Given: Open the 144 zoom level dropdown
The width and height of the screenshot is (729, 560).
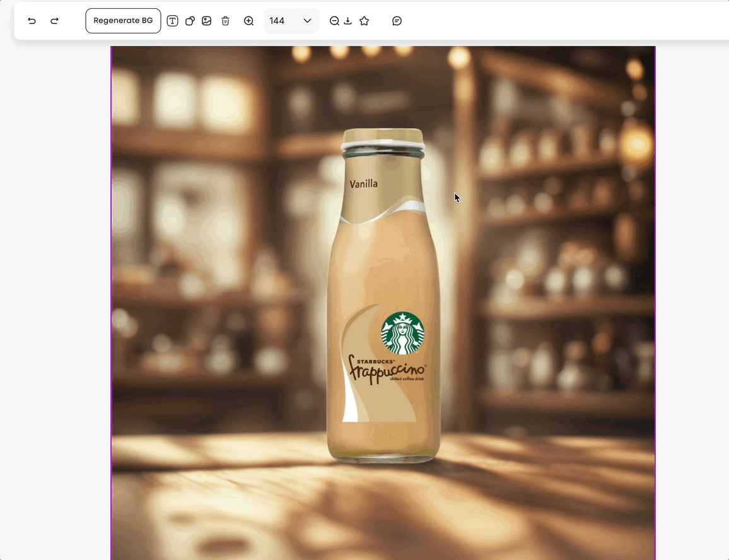Looking at the screenshot, I should click(x=291, y=21).
